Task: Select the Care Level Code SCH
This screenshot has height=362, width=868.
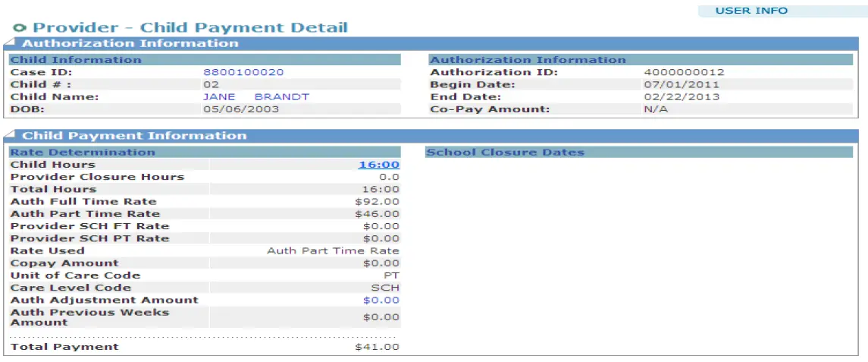Action: [x=385, y=288]
